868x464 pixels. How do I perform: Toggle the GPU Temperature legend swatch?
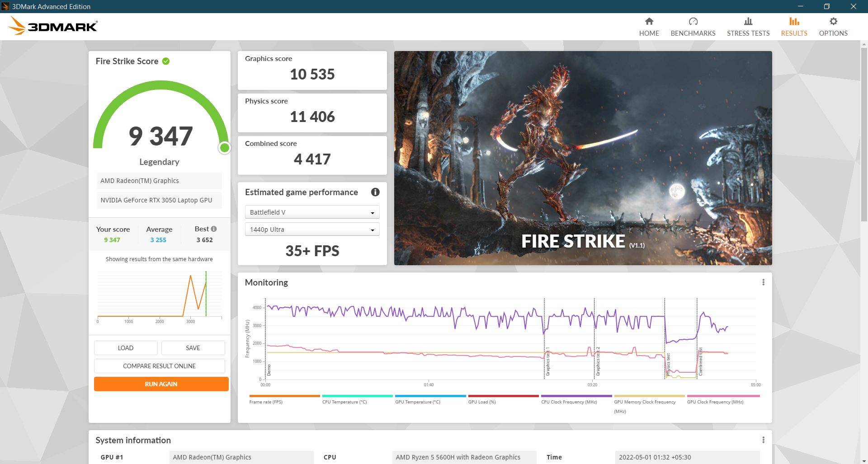[430, 396]
